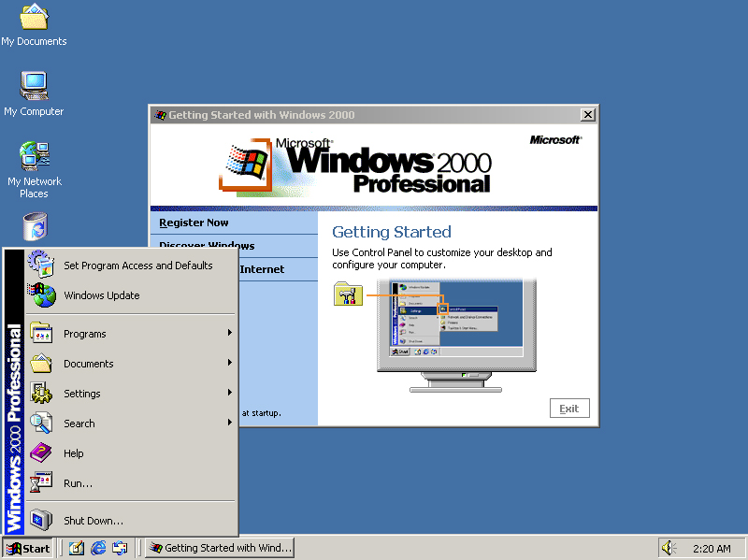The width and height of the screenshot is (748, 560).
Task: Click the Set Program Access and Defaults icon
Action: (41, 264)
